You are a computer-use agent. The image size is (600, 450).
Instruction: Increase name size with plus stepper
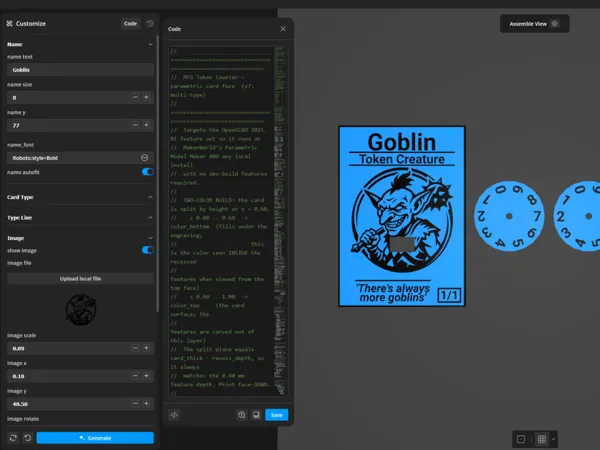point(146,97)
